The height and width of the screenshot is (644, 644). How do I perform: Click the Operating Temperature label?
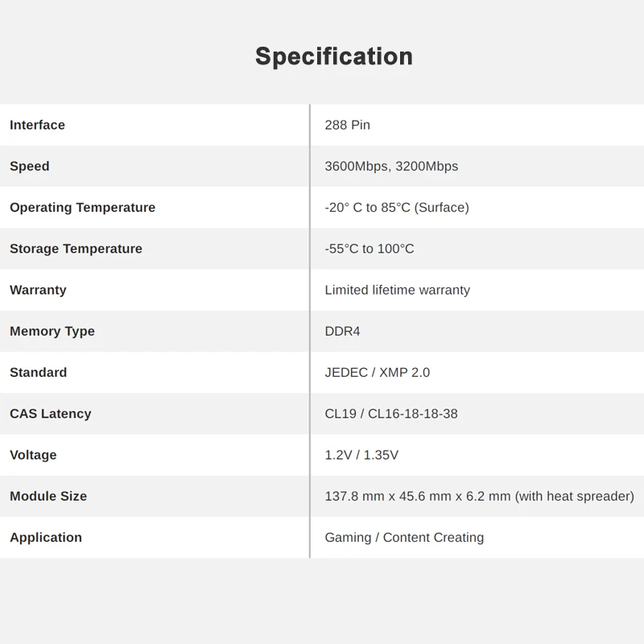point(82,207)
